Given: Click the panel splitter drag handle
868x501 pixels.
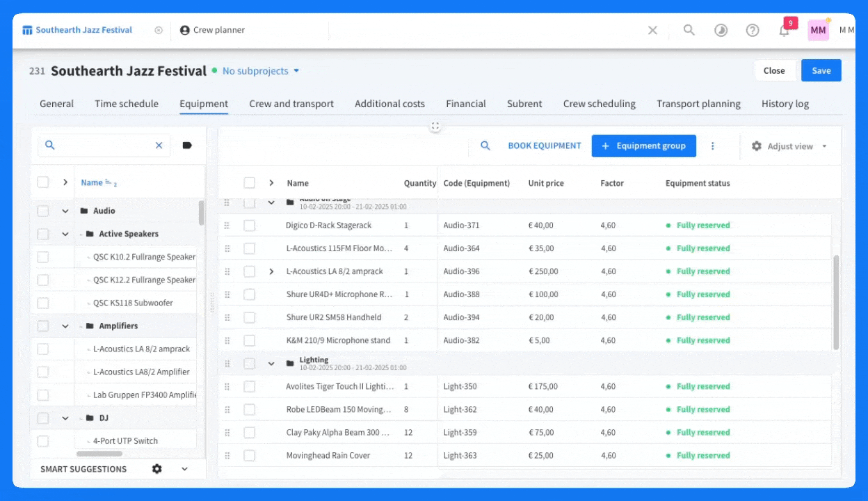Looking at the screenshot, I should click(212, 303).
